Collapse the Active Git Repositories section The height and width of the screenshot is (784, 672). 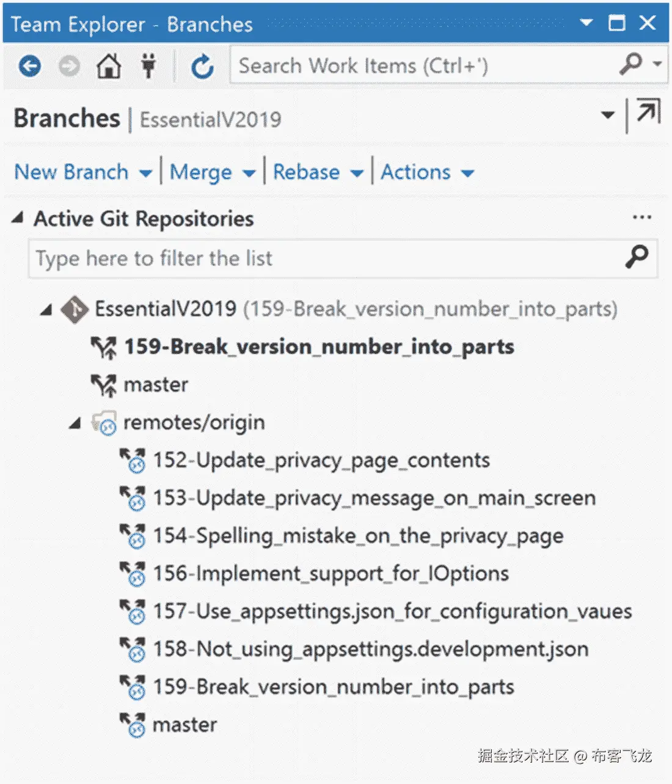point(18,218)
